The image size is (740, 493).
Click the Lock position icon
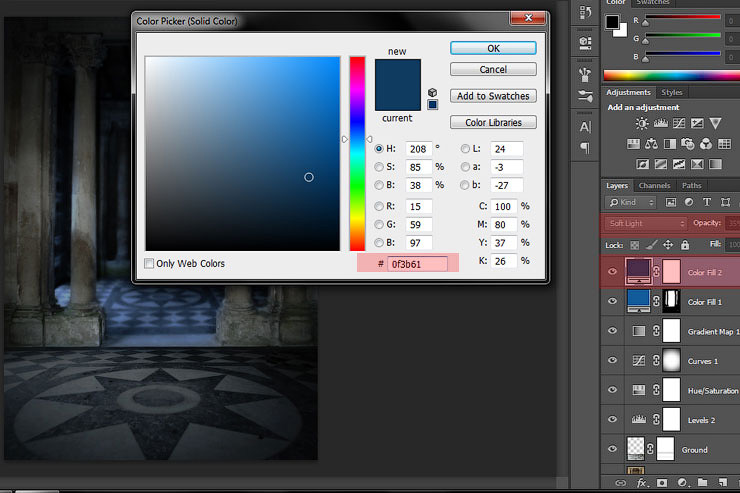coord(666,245)
